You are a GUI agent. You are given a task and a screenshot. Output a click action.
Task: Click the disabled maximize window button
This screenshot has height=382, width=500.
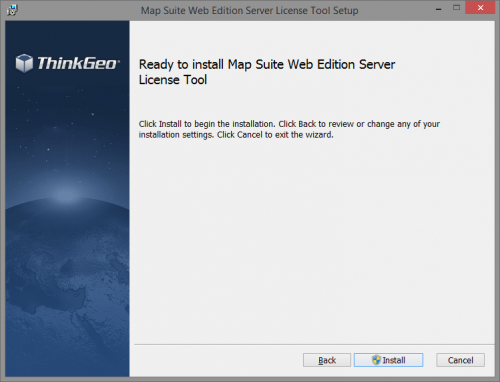456,8
